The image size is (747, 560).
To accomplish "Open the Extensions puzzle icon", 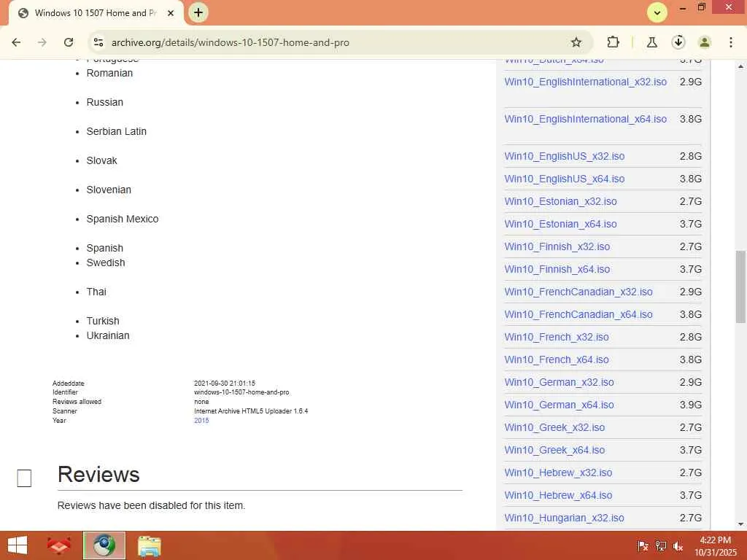I will pos(613,42).
